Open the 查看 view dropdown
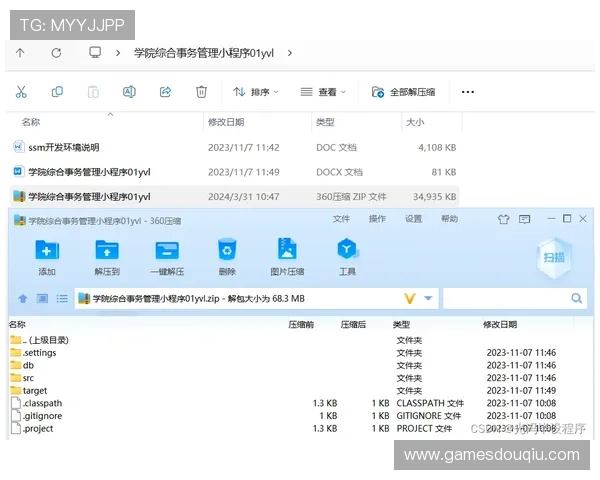600x480 pixels. 323,92
